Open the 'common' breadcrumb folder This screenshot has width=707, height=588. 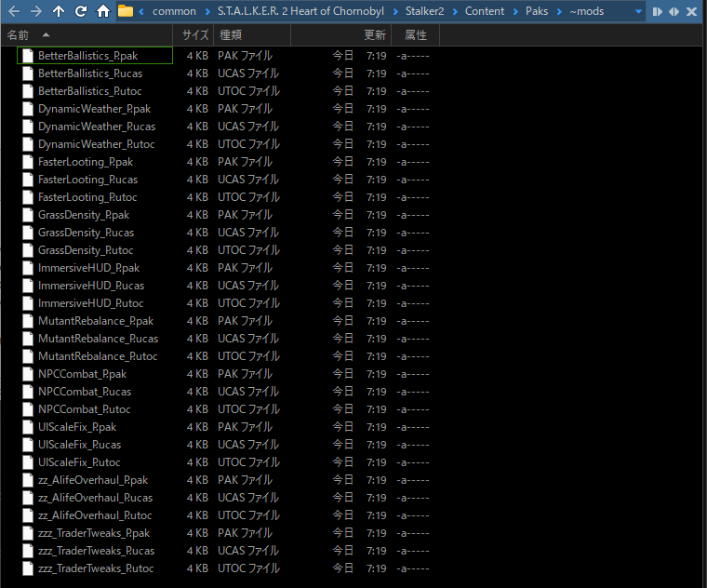tap(174, 12)
